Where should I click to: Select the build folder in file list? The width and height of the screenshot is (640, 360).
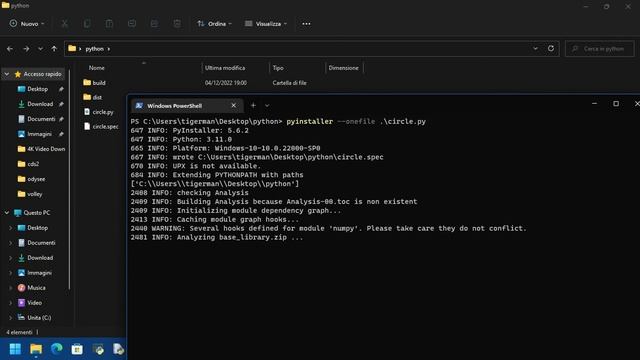pyautogui.click(x=94, y=82)
